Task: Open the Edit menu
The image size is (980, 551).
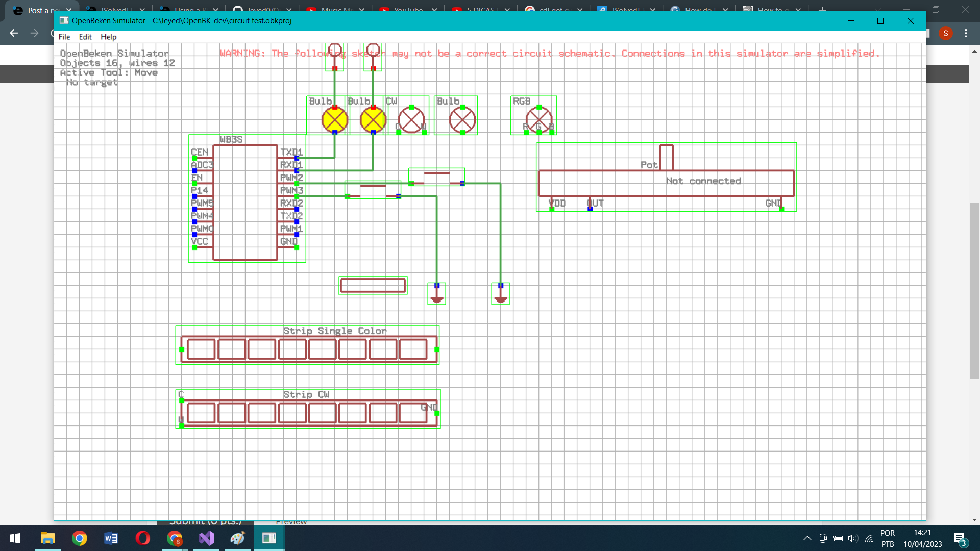Action: click(x=85, y=37)
